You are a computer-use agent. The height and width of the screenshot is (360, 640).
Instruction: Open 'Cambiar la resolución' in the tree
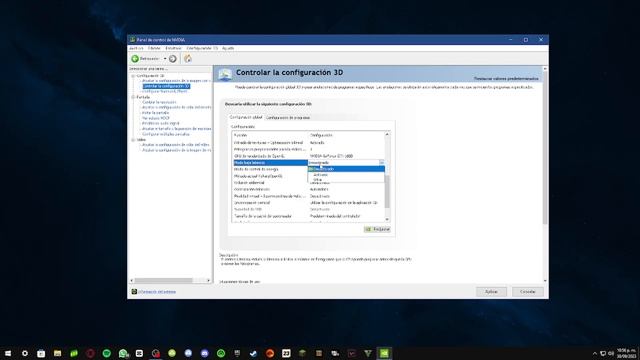point(159,102)
